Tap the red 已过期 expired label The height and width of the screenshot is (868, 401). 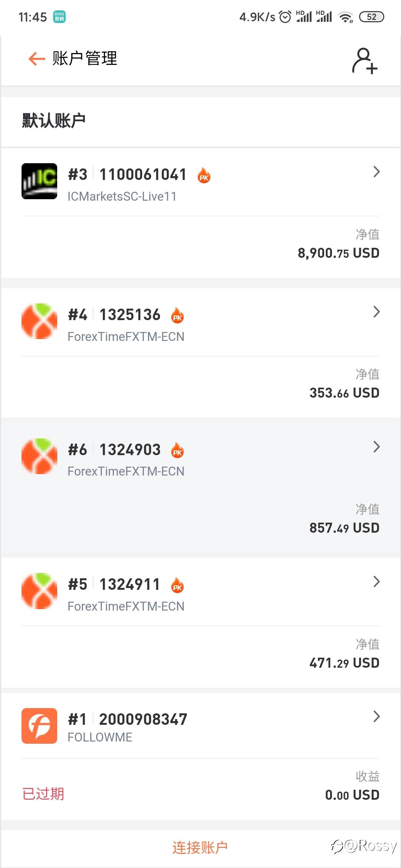click(x=43, y=794)
